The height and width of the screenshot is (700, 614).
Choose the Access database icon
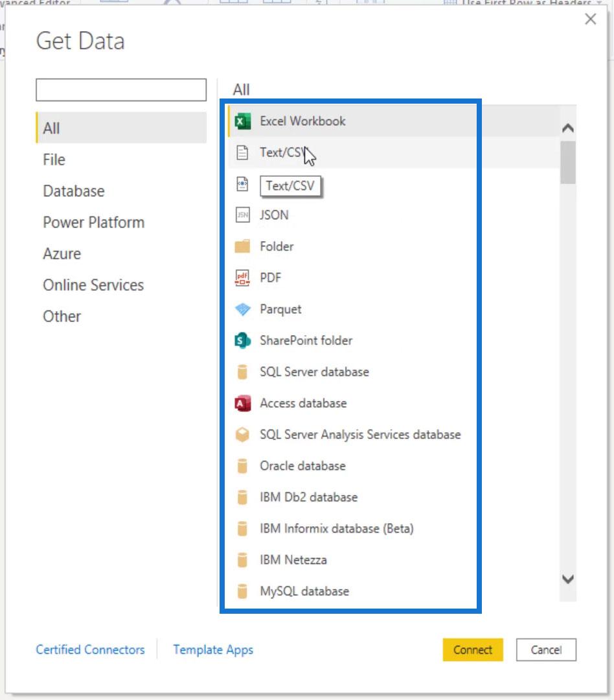pyautogui.click(x=242, y=403)
